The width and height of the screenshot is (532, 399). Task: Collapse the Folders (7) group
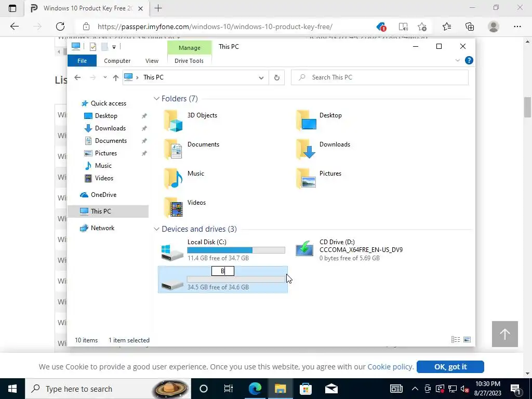[156, 99]
